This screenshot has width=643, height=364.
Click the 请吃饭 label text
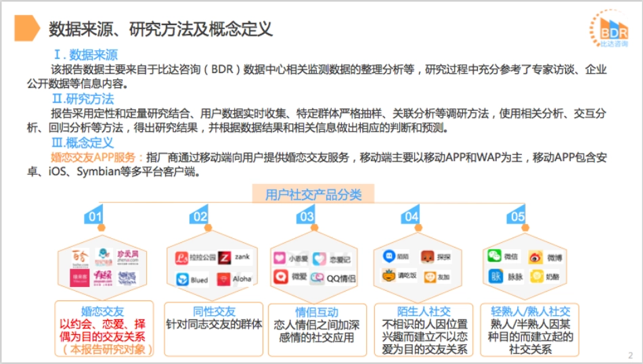(407, 275)
